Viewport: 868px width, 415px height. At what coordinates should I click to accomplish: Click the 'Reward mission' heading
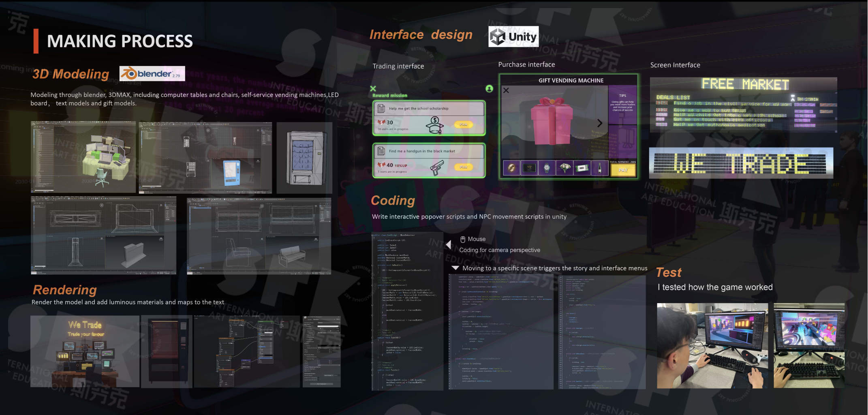click(x=390, y=96)
